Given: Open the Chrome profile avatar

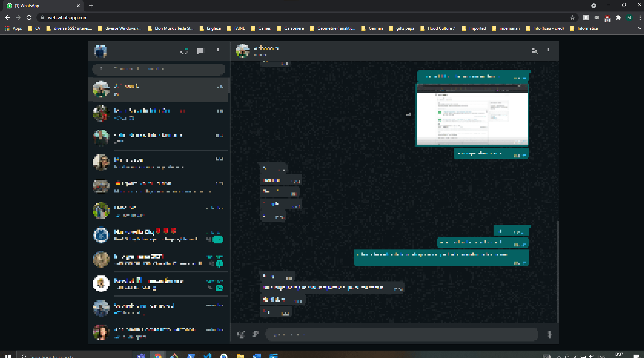Looking at the screenshot, I should click(x=629, y=18).
